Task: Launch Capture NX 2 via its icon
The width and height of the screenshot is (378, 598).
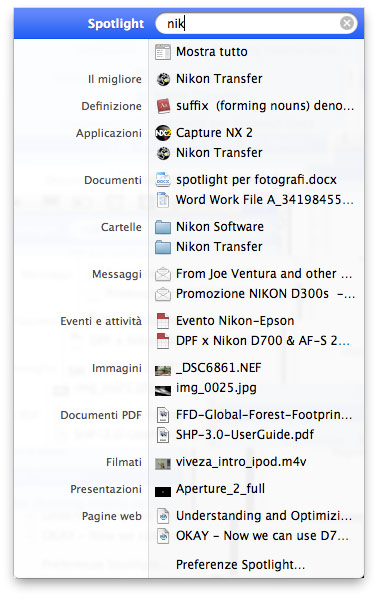Action: coord(163,133)
